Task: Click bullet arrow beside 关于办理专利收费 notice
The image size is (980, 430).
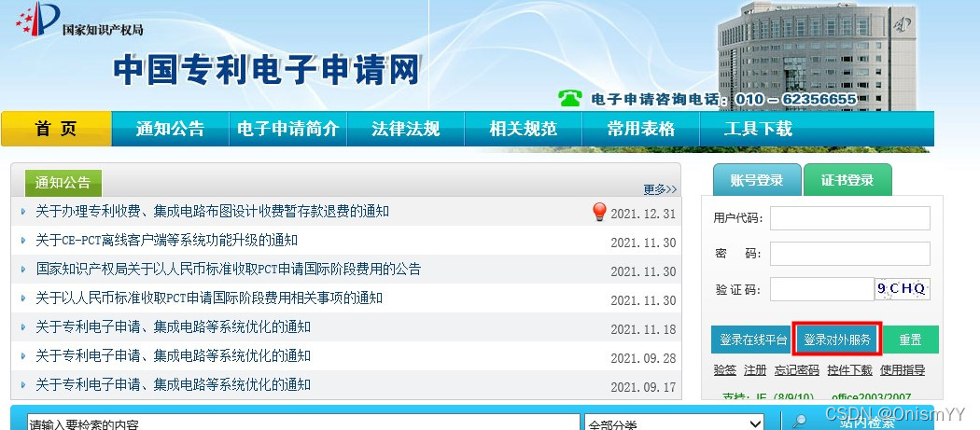Action: (x=23, y=212)
